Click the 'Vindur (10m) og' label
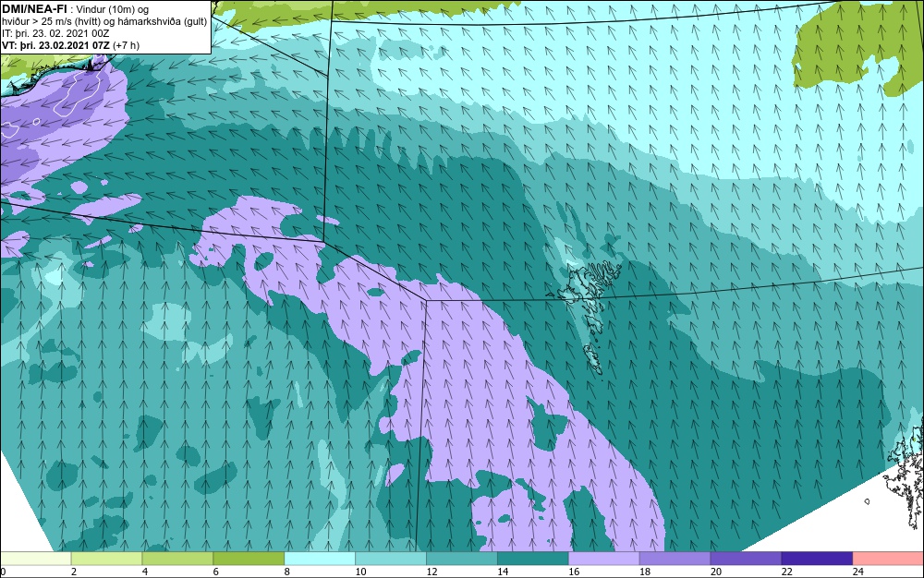 tap(114, 9)
